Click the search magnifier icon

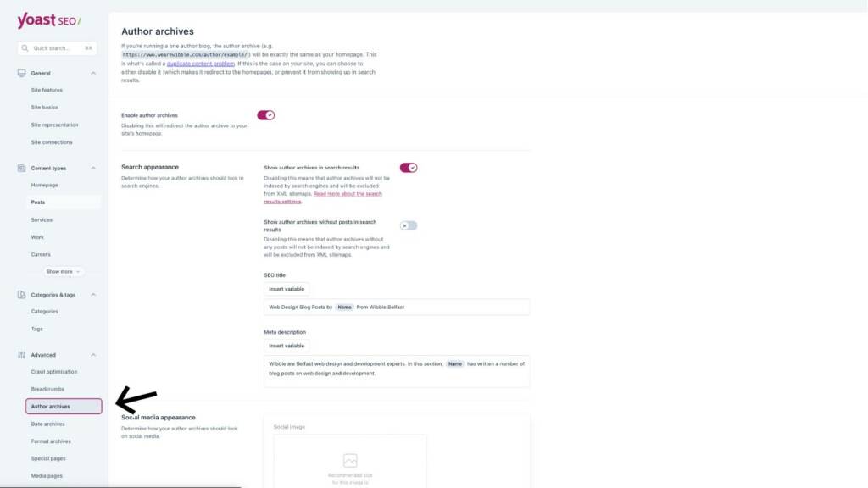click(x=25, y=48)
